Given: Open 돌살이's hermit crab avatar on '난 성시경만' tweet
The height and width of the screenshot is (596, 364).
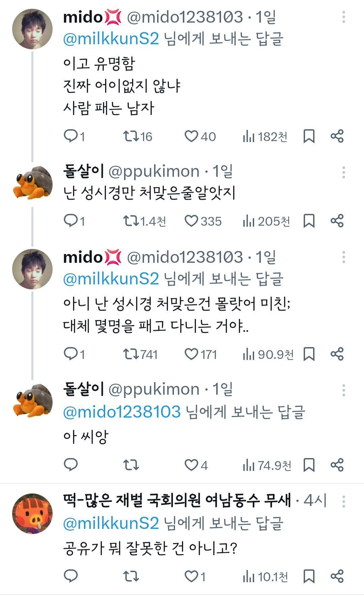Looking at the screenshot, I should (x=32, y=182).
